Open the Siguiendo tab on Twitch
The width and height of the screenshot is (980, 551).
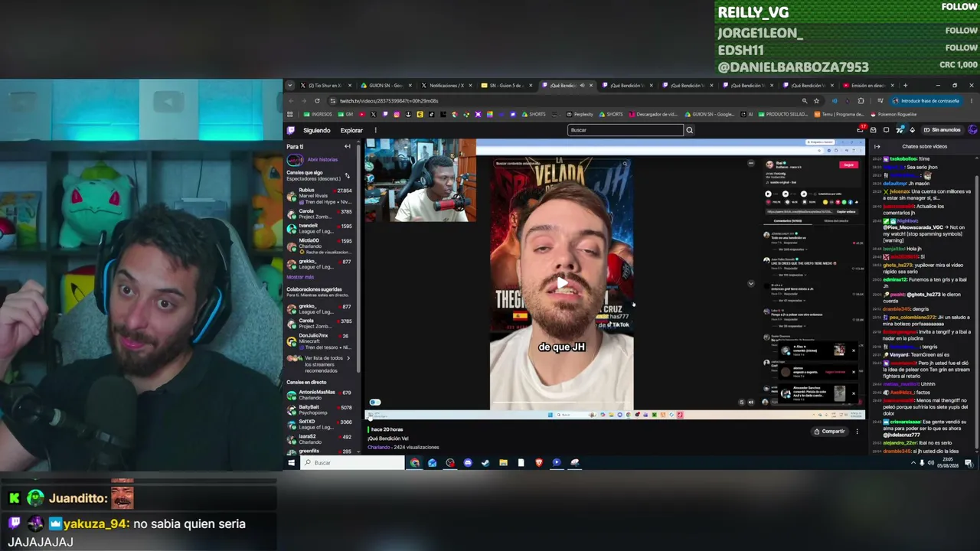[x=317, y=130]
